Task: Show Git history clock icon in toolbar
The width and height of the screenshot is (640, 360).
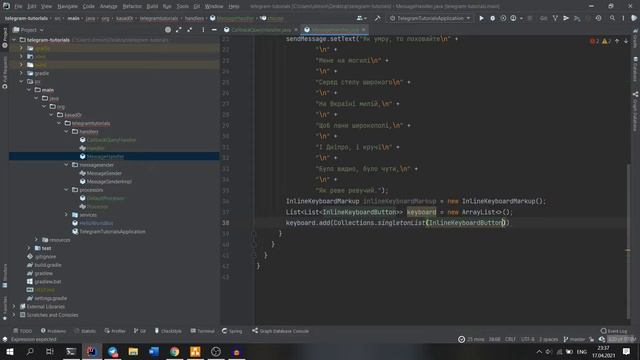Action: click(598, 18)
